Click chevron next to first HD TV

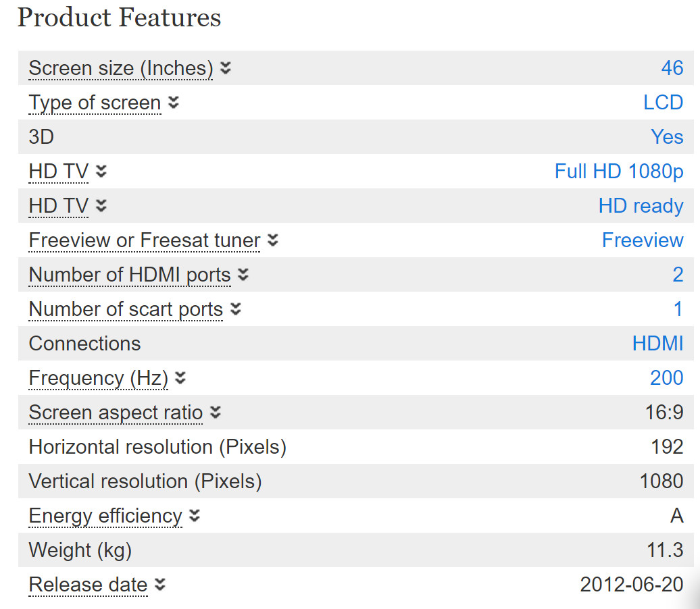pyautogui.click(x=101, y=171)
